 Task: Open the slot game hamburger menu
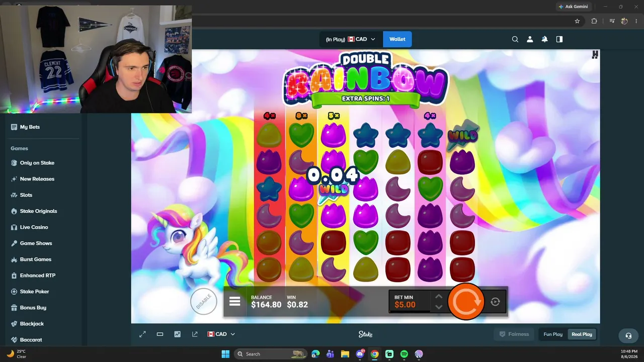coord(235,302)
